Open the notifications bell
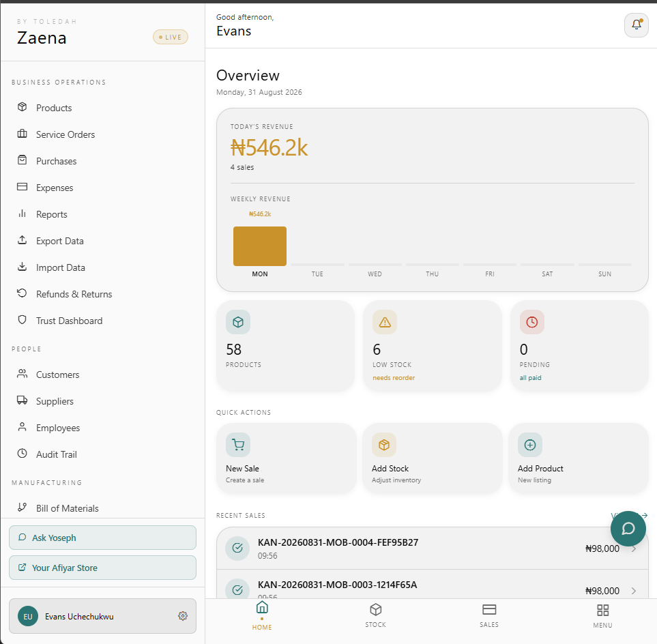Image resolution: width=657 pixels, height=644 pixels. (x=636, y=25)
